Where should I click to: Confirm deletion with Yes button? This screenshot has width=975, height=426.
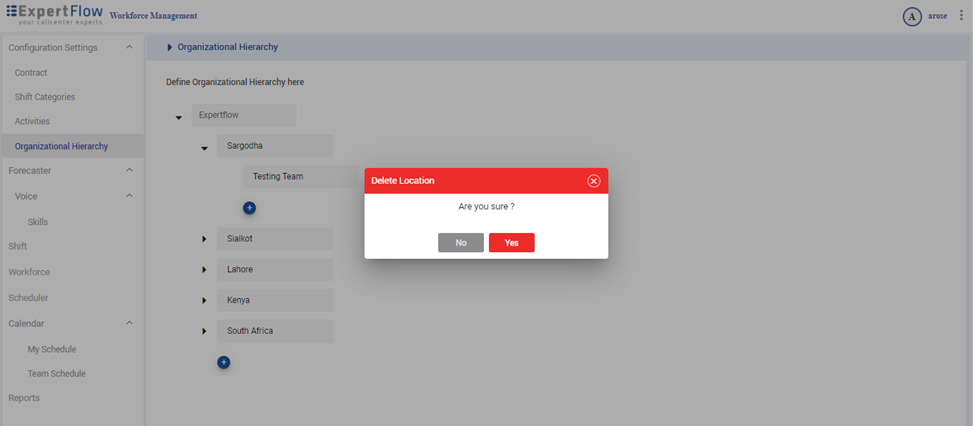(511, 243)
